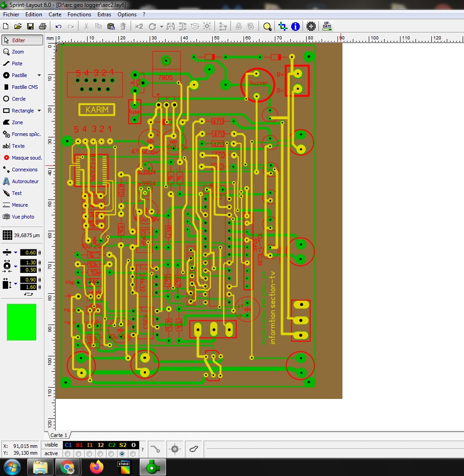Click the UP-DATE icon
Screen dimensions: 464x476
pyautogui.click(x=327, y=26)
